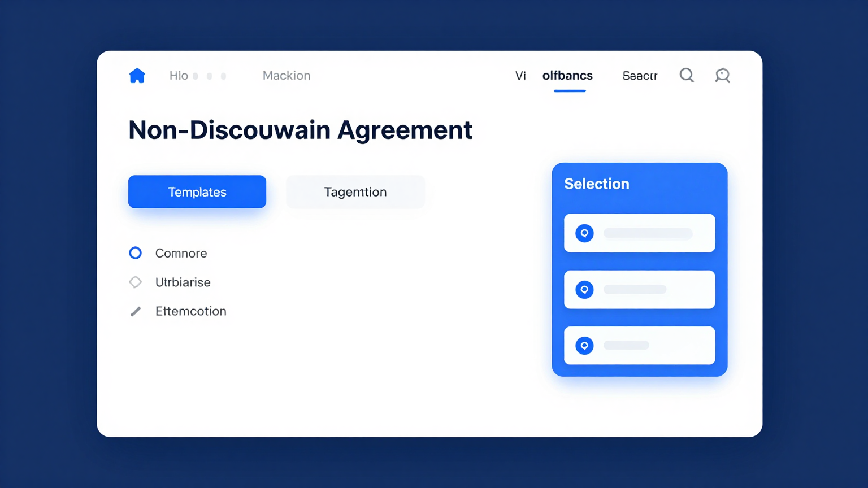This screenshot has width=868, height=488.
Task: Click the Utrbiarise list label
Action: pos(183,282)
